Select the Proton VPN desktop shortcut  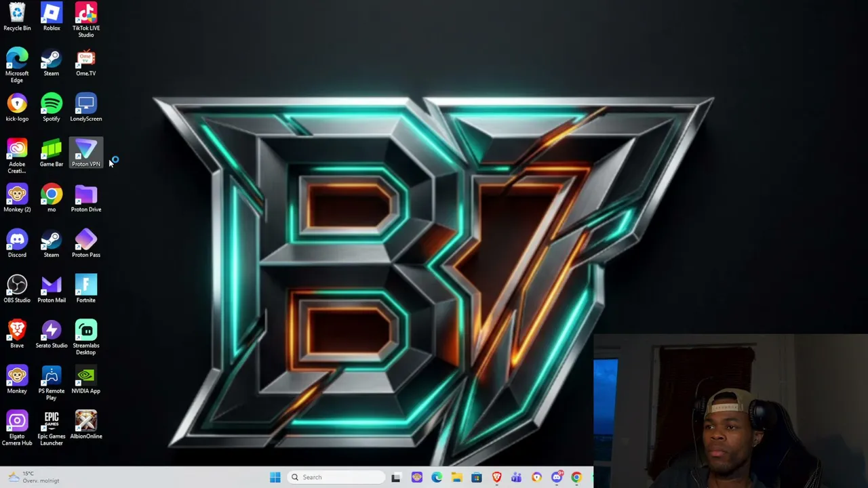(x=86, y=154)
